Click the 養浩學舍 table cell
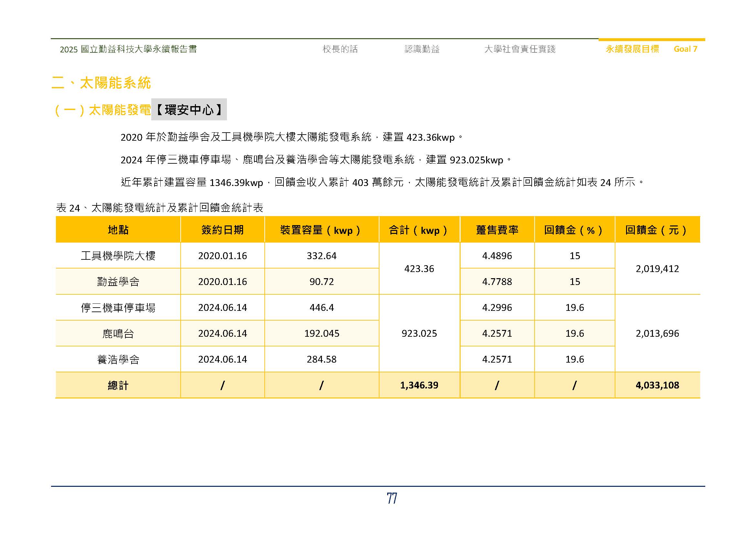This screenshot has width=756, height=535. click(118, 359)
